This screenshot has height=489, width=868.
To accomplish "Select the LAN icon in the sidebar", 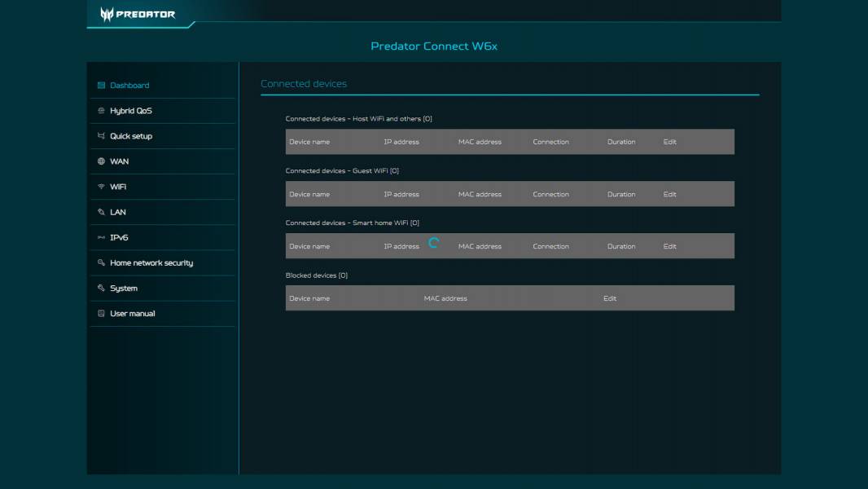I will (x=100, y=211).
